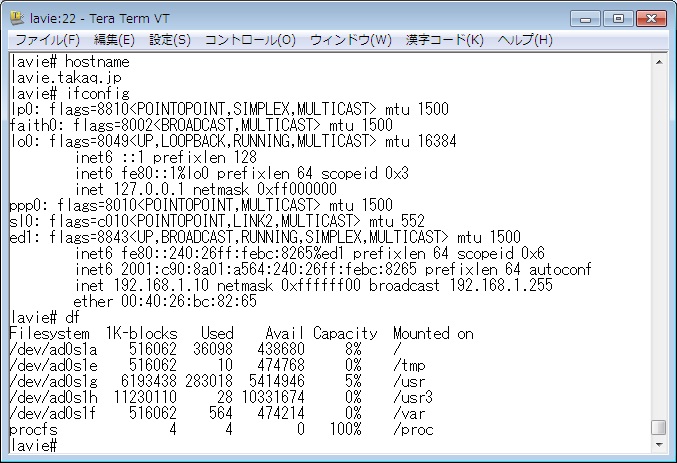
Task: Open the 編集(E) menu
Action: point(114,40)
